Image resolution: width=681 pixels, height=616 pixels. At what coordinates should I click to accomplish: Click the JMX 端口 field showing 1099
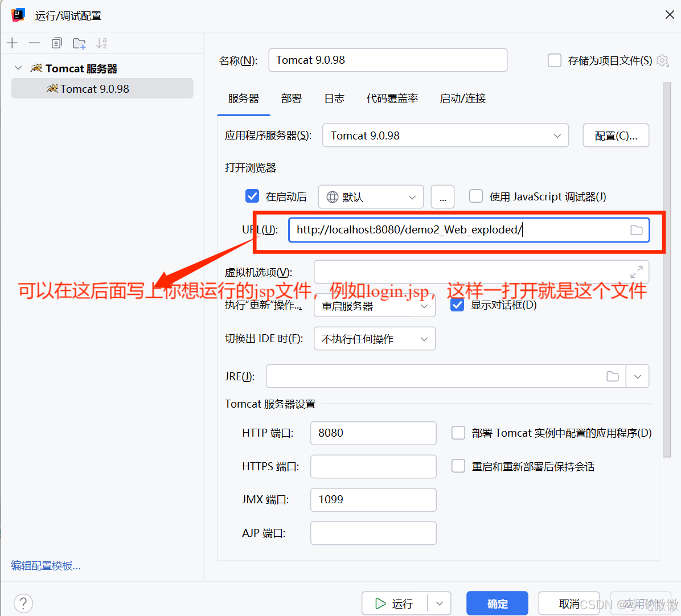373,500
